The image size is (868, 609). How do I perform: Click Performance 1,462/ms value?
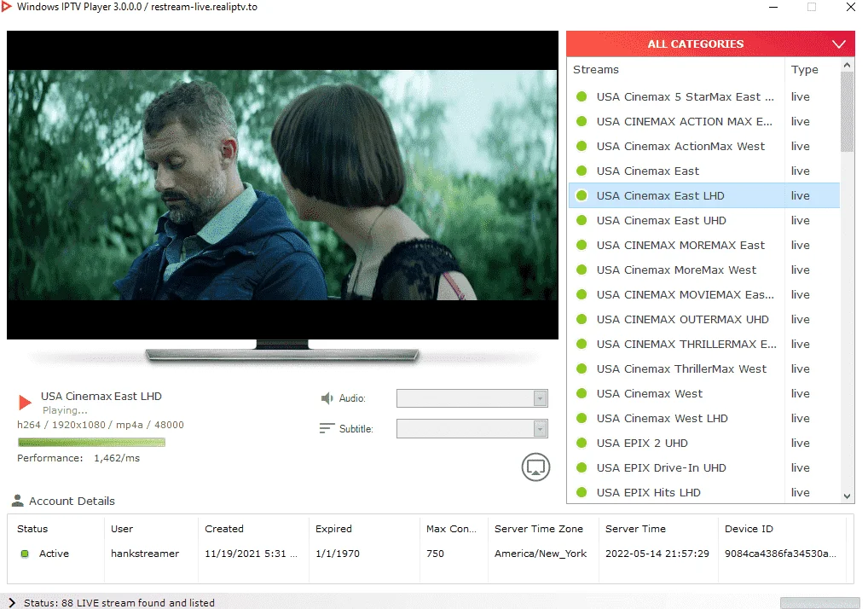(x=117, y=458)
